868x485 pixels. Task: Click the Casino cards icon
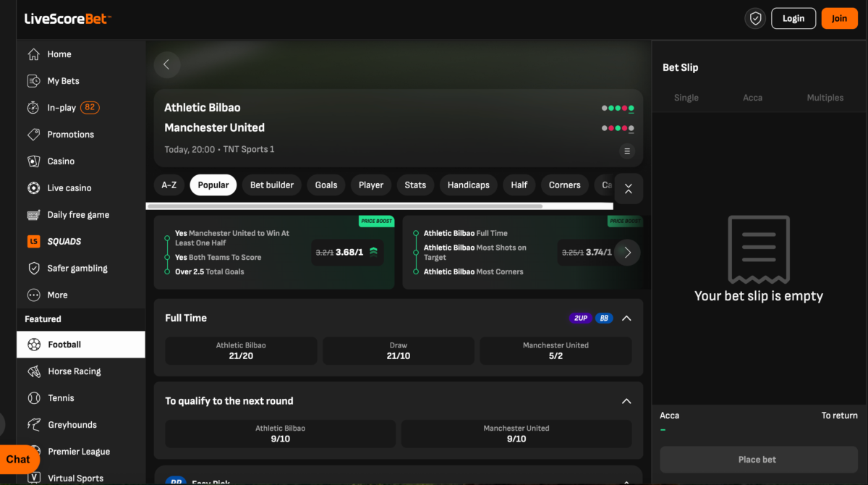pyautogui.click(x=33, y=161)
